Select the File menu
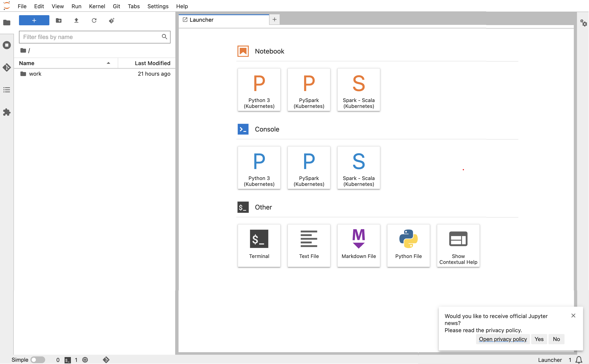The width and height of the screenshot is (589, 364). [x=22, y=6]
